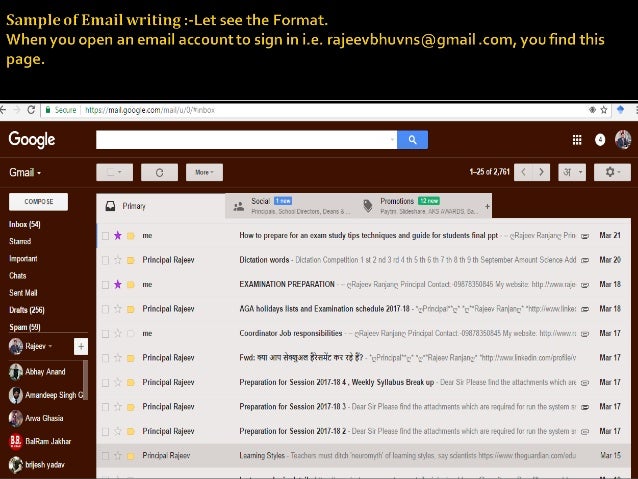Open the account profile picture menu
Screen dimensions: 638x479
pyautogui.click(x=623, y=140)
